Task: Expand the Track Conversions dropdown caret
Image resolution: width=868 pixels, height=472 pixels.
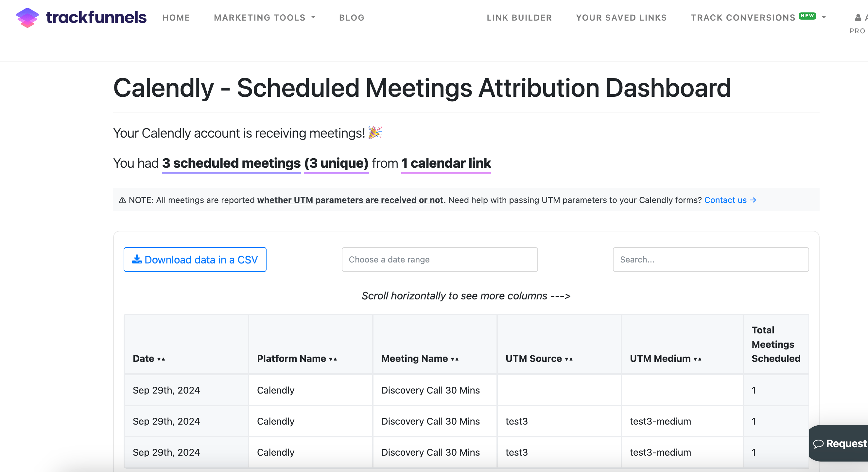Action: point(824,17)
